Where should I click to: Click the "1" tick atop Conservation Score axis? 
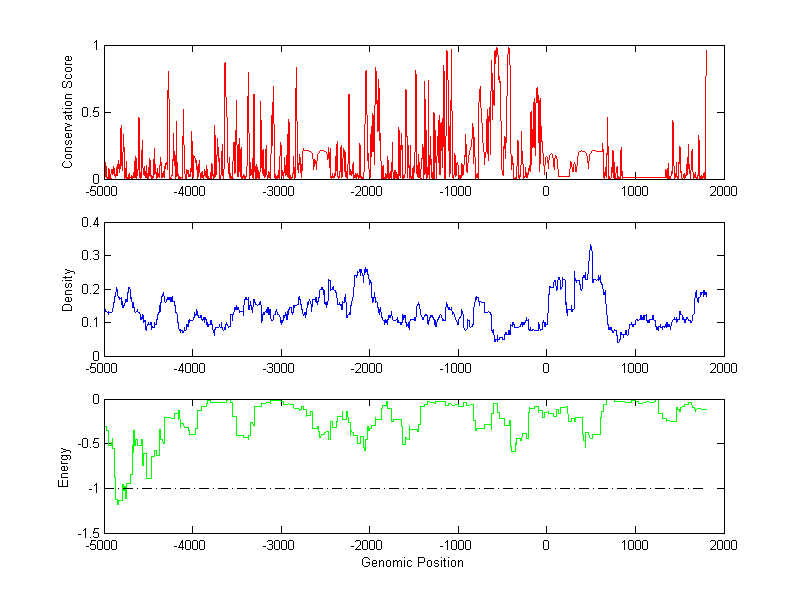[x=94, y=45]
